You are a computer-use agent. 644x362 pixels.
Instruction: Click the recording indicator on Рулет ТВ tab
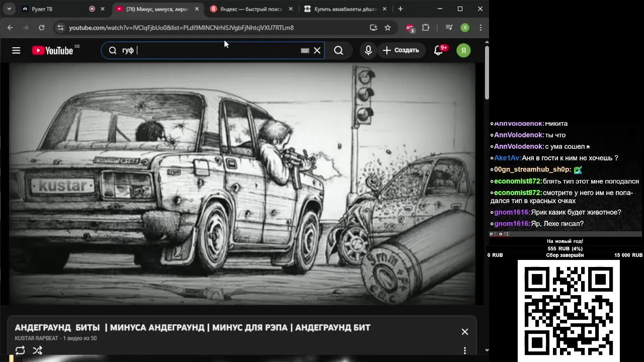92,9
